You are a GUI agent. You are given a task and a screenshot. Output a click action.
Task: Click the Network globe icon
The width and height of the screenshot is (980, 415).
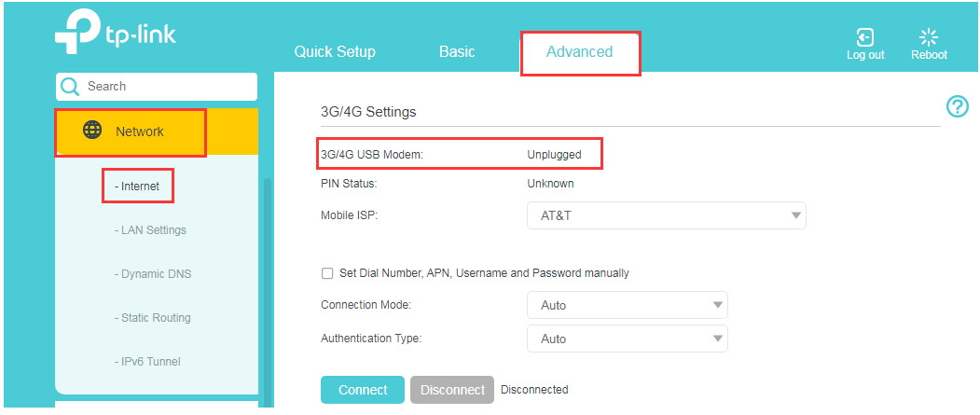click(92, 131)
